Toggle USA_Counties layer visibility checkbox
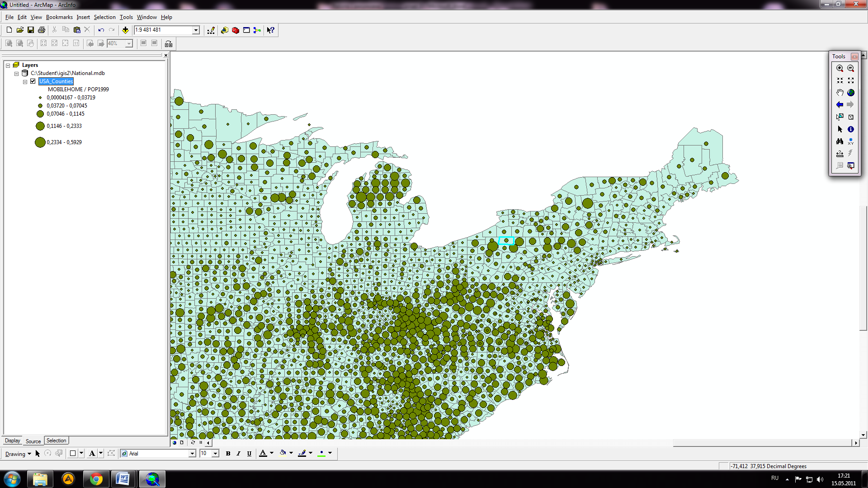Image resolution: width=868 pixels, height=488 pixels. coord(33,81)
